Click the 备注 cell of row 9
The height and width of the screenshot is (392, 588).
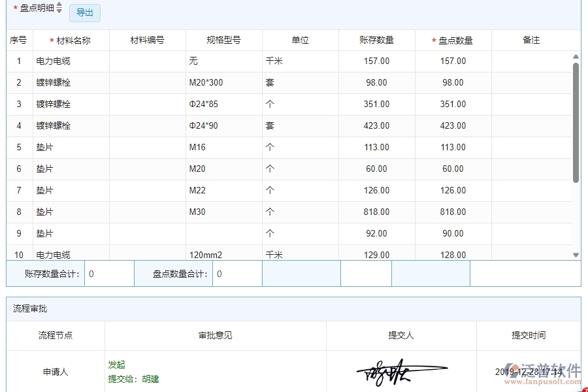530,233
